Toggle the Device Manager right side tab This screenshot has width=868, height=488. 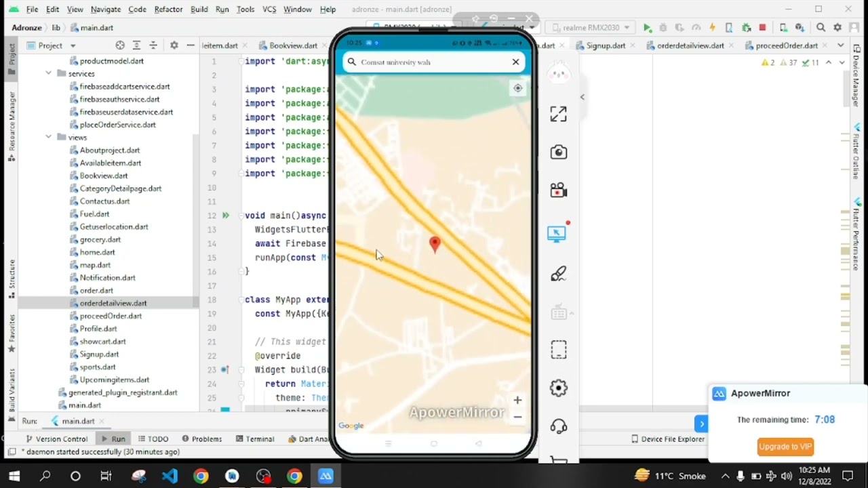pos(856,74)
